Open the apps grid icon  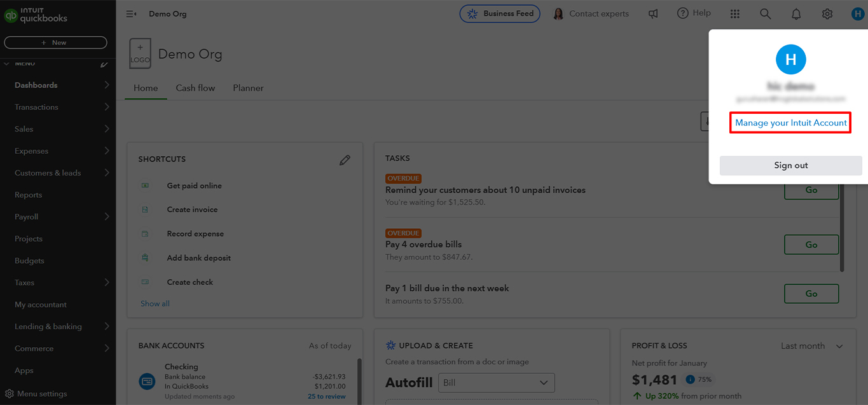(735, 13)
